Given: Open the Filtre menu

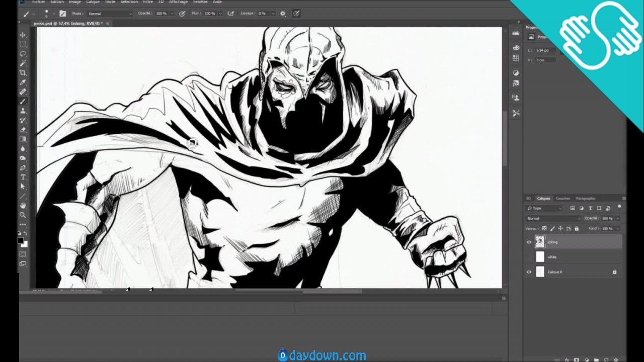Looking at the screenshot, I should [147, 2].
